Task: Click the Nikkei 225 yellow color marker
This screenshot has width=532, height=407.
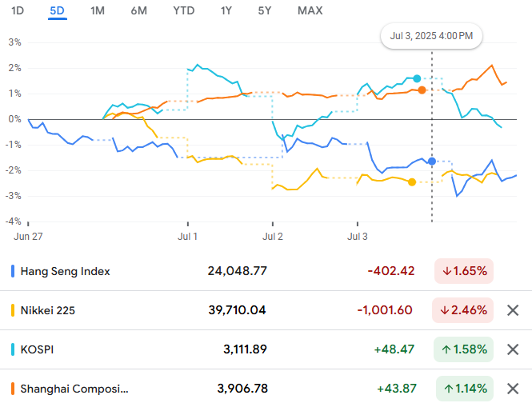Action: 13,310
